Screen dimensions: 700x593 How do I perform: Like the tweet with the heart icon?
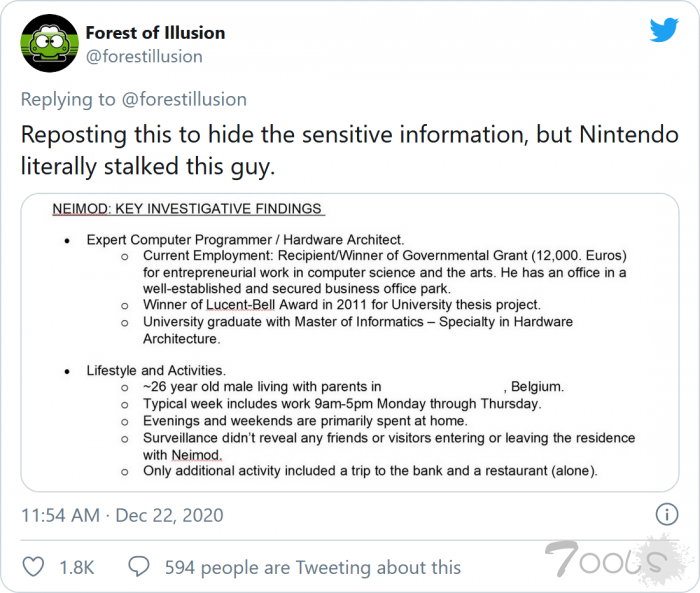coord(33,567)
